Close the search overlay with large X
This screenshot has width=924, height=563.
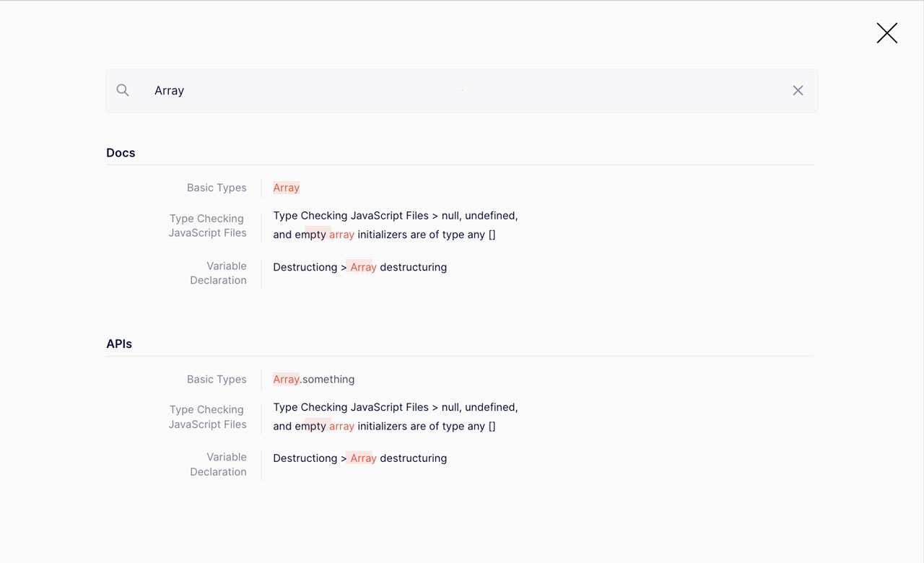[886, 33]
